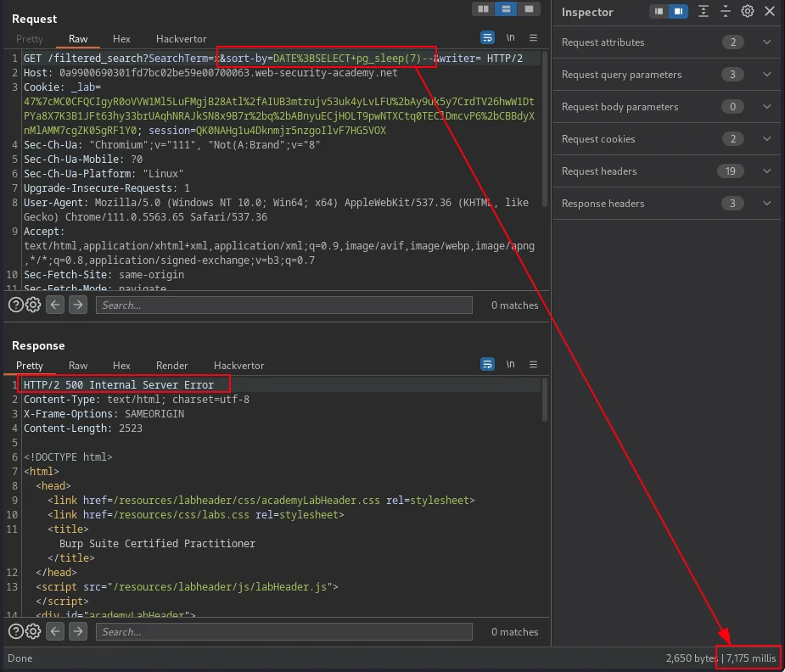Toggle word wrap in the Request panel
The image size is (785, 672).
pos(487,38)
